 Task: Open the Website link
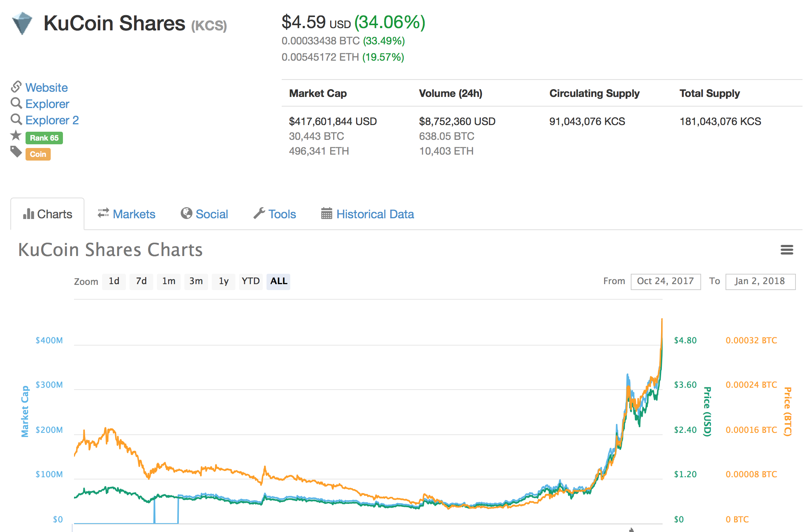pos(47,88)
